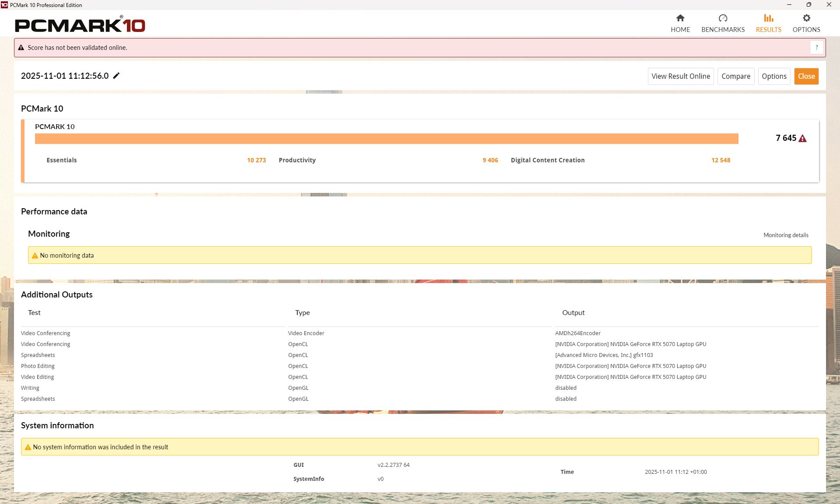
Task: Click the Home house icon
Action: [x=680, y=18]
